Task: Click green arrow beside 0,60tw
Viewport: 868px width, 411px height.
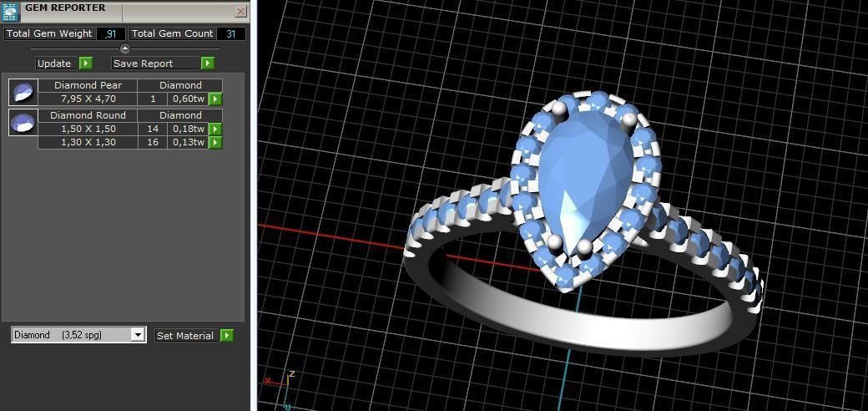Action: [215, 99]
